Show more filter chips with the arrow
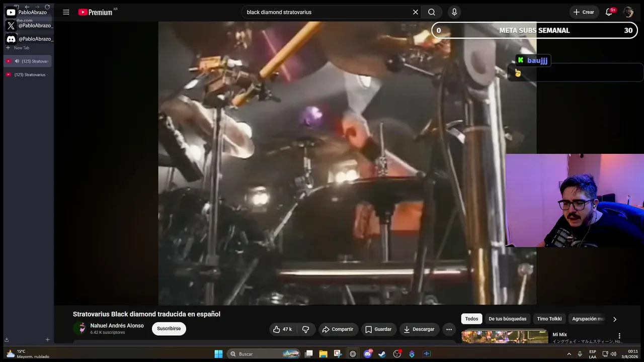This screenshot has width=644, height=362. (x=614, y=319)
